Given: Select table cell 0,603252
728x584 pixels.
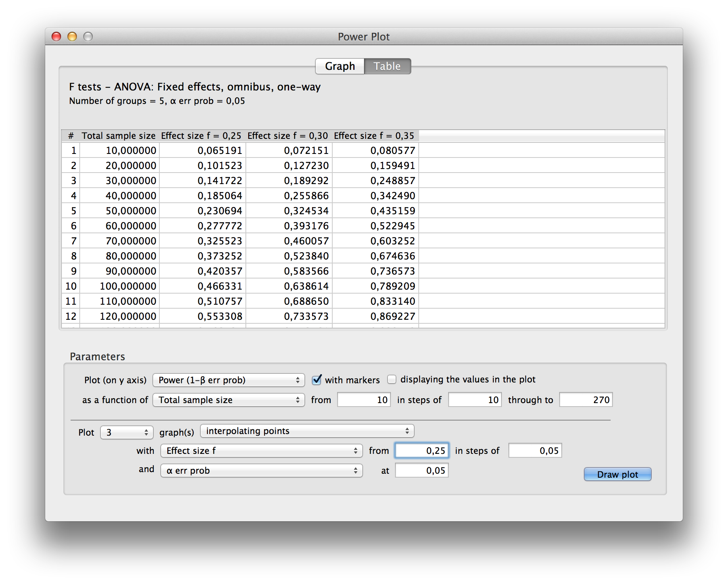Looking at the screenshot, I should (375, 241).
